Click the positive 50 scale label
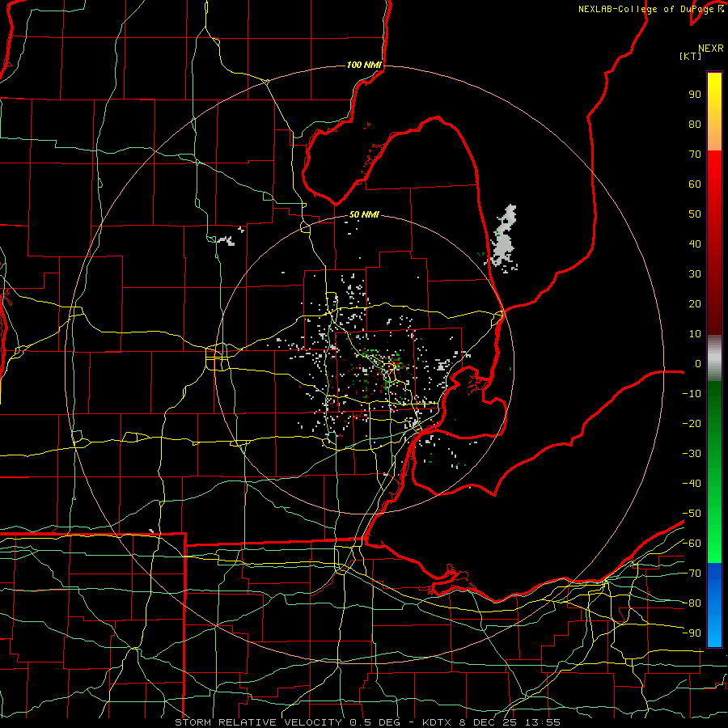Image resolution: width=728 pixels, height=728 pixels. tap(695, 214)
